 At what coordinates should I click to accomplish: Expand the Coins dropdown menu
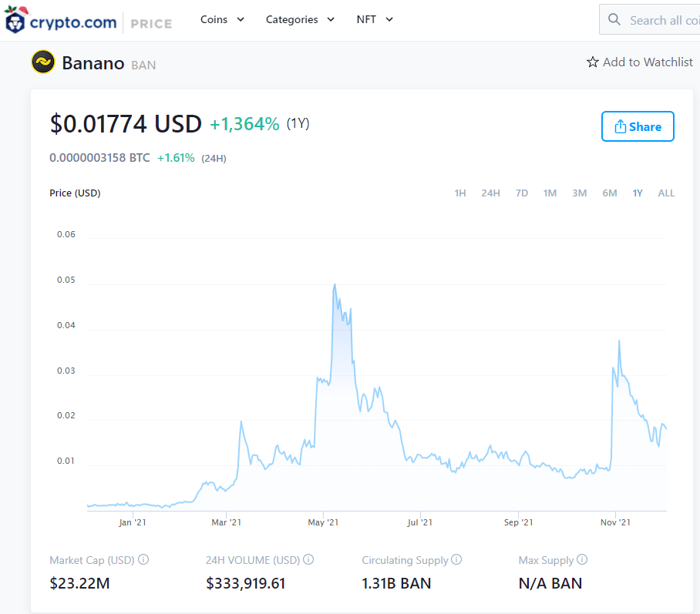[222, 19]
